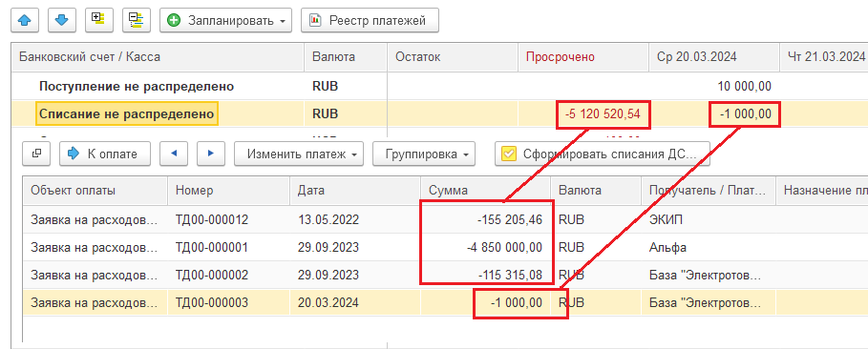Click the Ср 20.03.2024 column header
The image size is (868, 349).
pyautogui.click(x=713, y=57)
